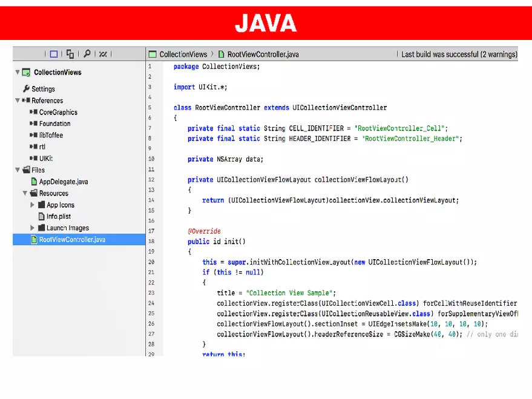This screenshot has height=399, width=532.
Task: Click the Info.plist document icon
Action: tap(41, 216)
